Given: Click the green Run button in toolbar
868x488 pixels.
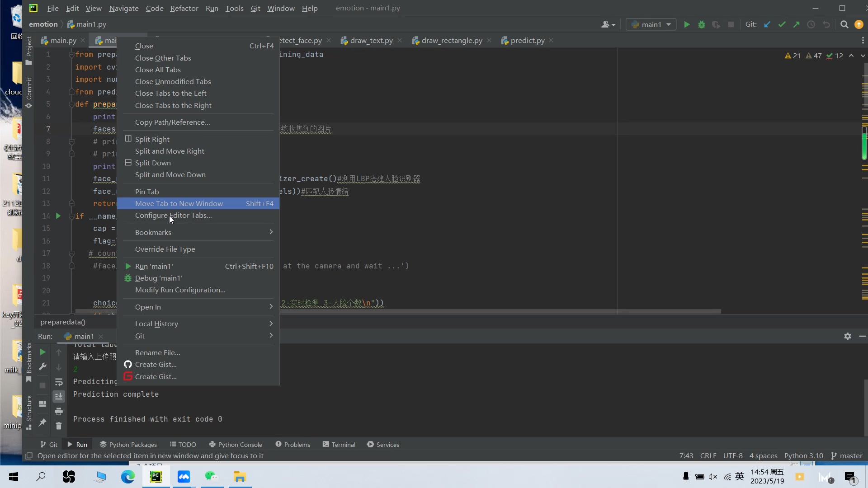Looking at the screenshot, I should (687, 24).
